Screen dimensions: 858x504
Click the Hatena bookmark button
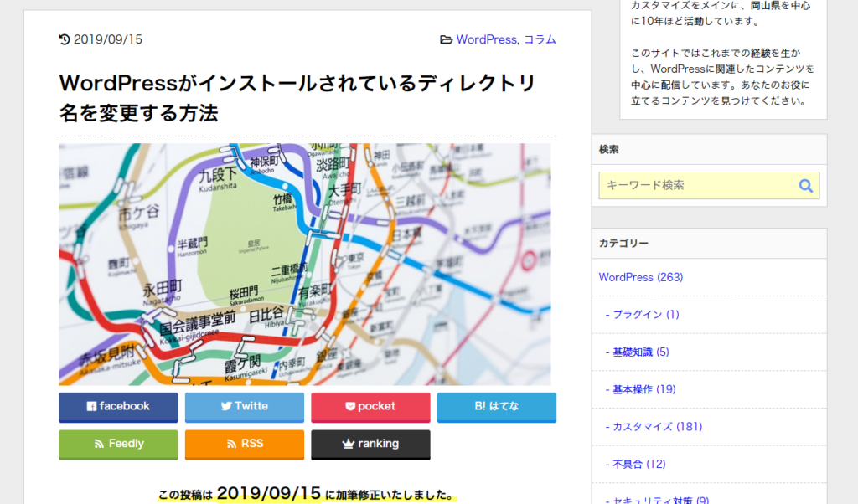tap(496, 407)
